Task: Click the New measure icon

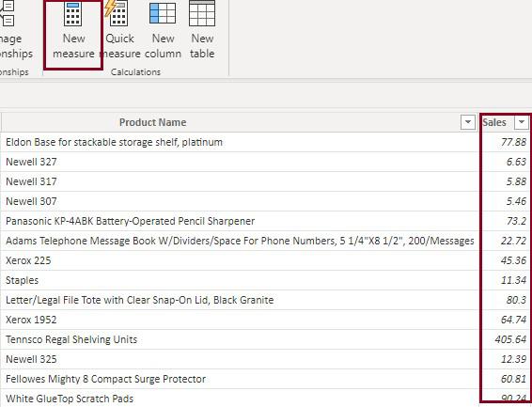Action: tap(73, 14)
